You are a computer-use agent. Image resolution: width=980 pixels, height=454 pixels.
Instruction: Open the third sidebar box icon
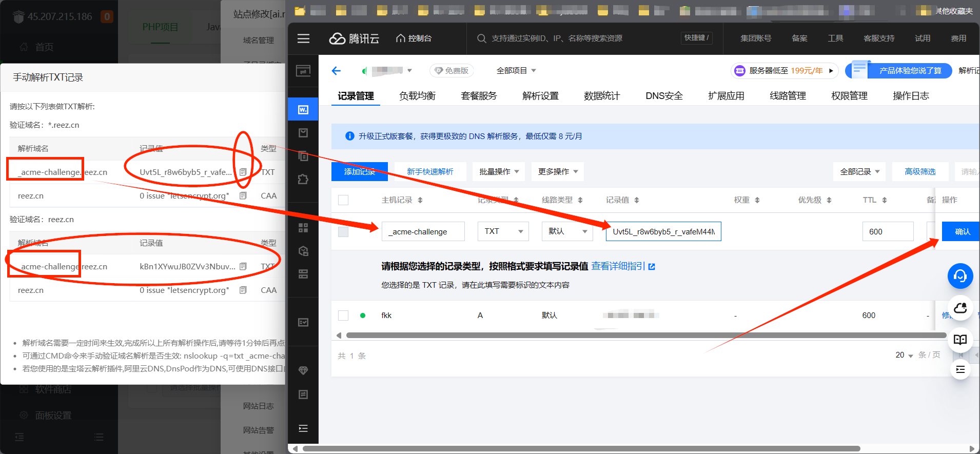303,133
